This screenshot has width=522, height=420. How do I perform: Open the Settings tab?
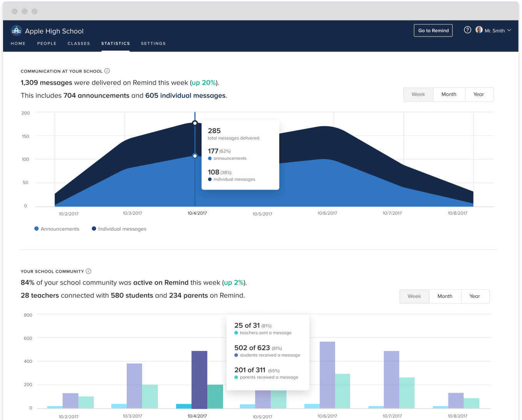pos(153,43)
